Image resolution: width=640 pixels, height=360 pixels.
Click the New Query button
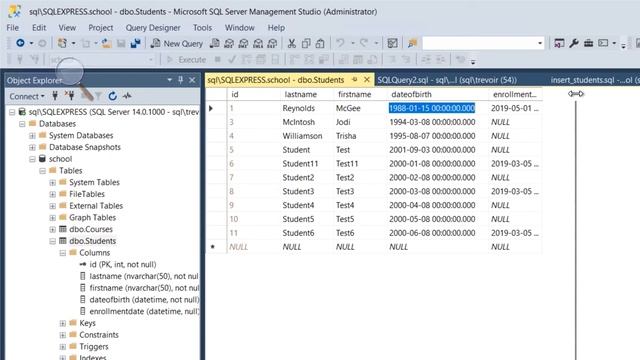[x=177, y=43]
